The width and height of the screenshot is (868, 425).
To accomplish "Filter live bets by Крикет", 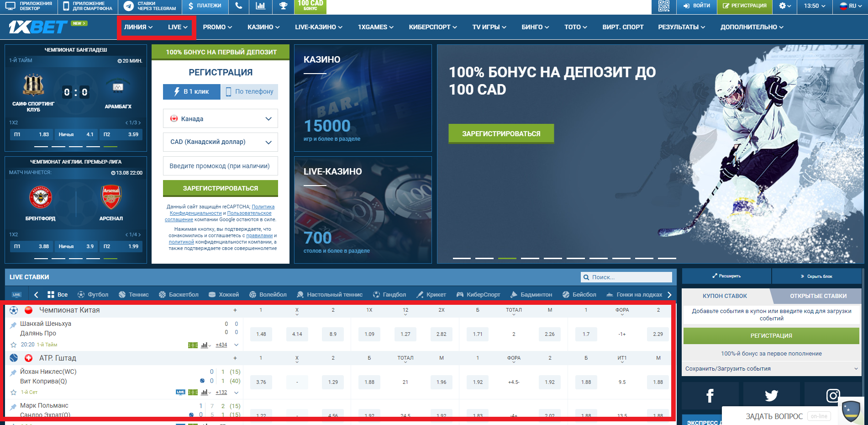I will click(x=431, y=295).
